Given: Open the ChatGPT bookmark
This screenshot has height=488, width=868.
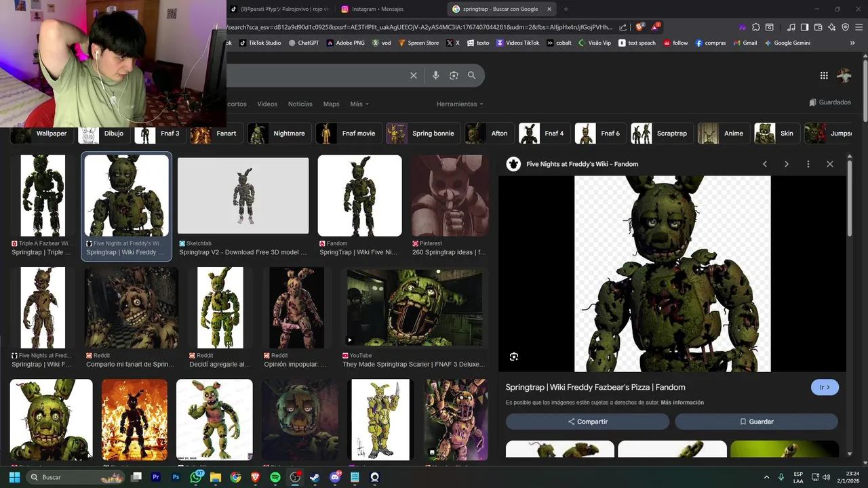Looking at the screenshot, I should (304, 43).
